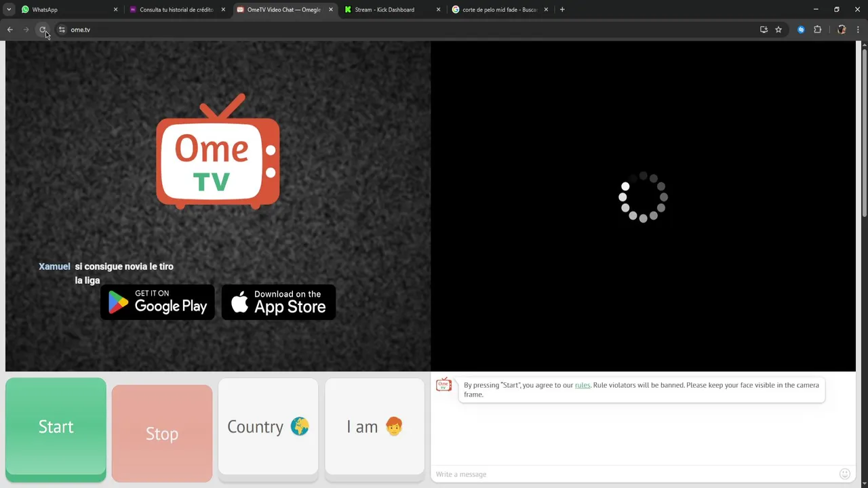The width and height of the screenshot is (868, 488).
Task: Close the Kick Dashboard tab
Action: [438, 9]
